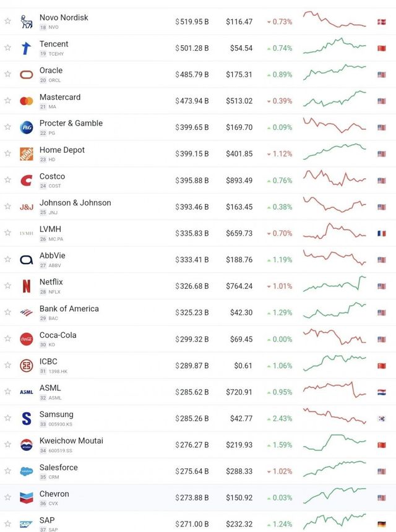Click the France flag next to LVMH
Viewport: 396px width, 532px height.
[381, 233]
